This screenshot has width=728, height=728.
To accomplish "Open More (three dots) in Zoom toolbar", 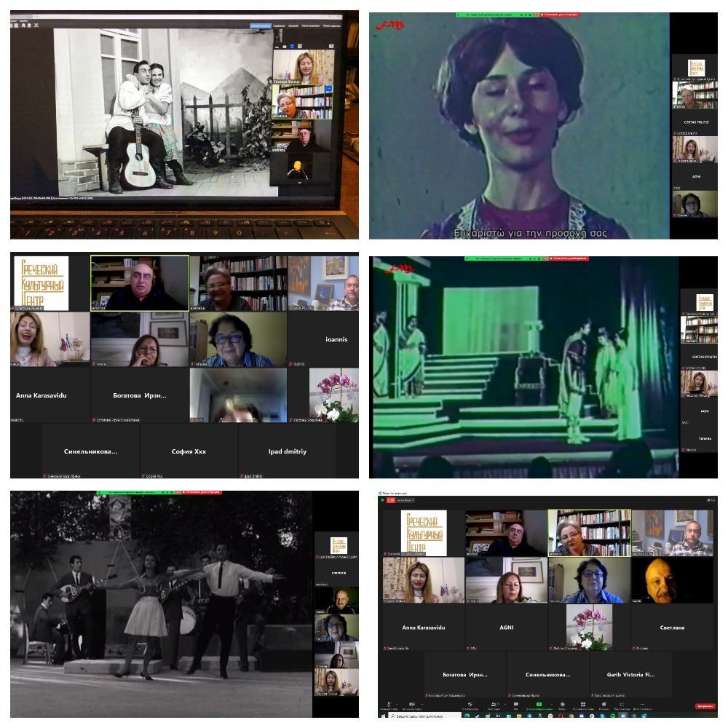I will pos(643,704).
